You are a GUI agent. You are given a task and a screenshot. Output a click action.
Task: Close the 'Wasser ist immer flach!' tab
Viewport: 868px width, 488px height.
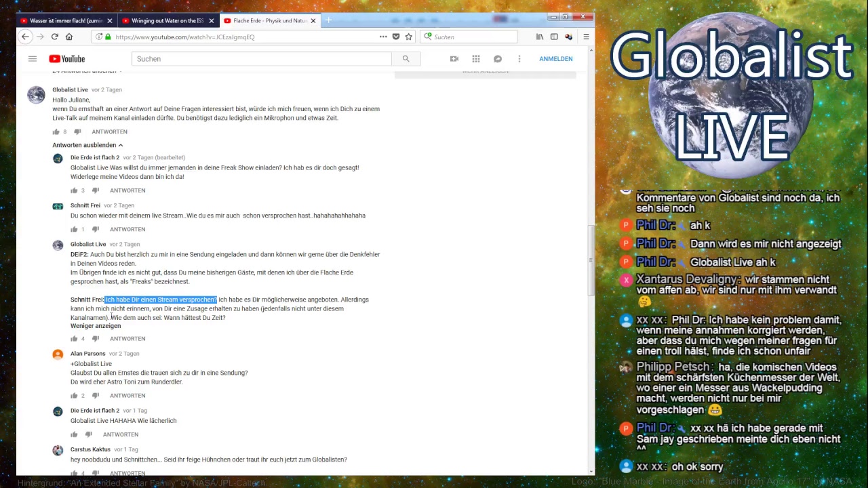coord(110,21)
